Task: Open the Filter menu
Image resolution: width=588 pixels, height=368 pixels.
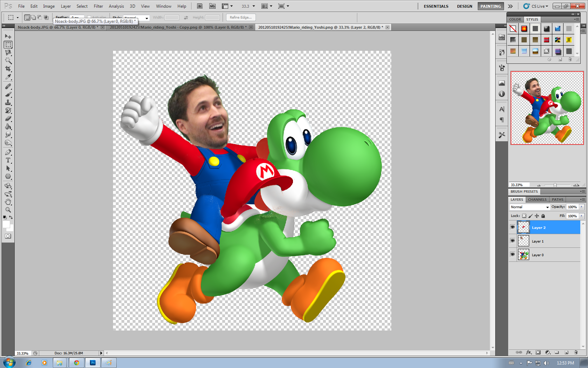Action: coord(98,6)
